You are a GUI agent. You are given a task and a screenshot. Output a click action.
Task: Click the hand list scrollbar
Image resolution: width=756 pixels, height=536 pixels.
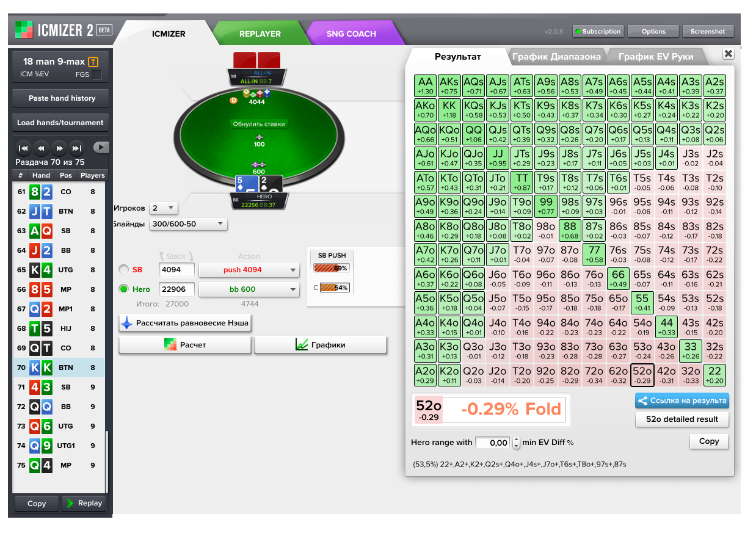click(x=107, y=462)
